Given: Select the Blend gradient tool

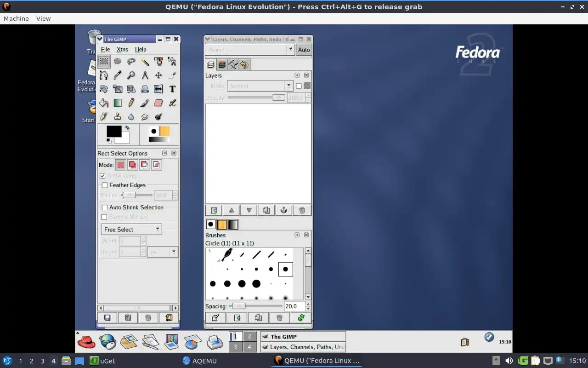Looking at the screenshot, I should [x=118, y=103].
